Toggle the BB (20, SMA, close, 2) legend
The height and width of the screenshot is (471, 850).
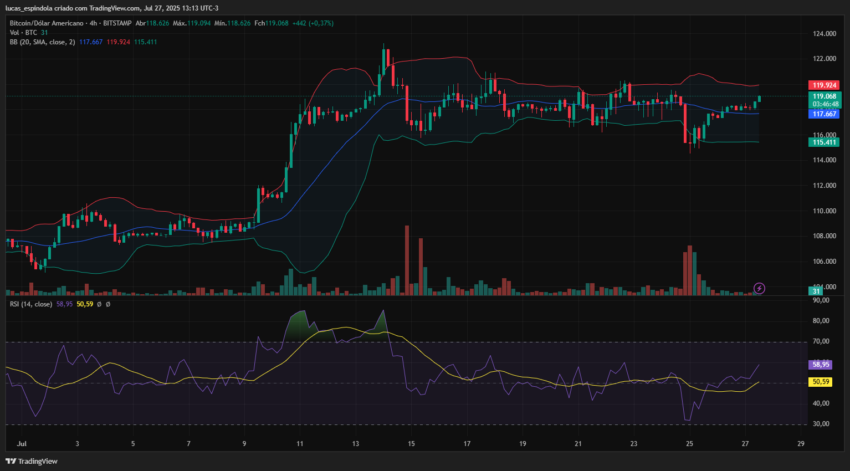coord(42,42)
